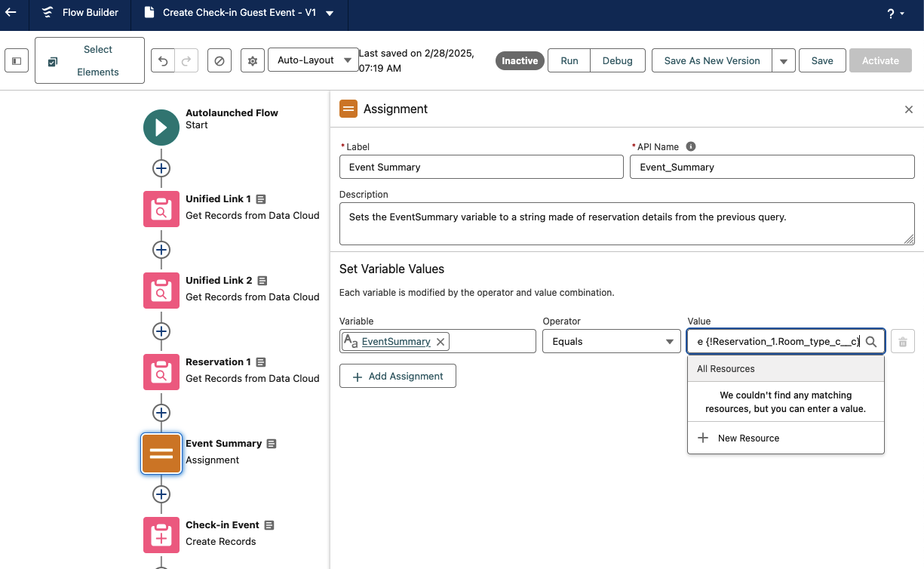Click the Run button
This screenshot has width=924, height=569.
569,60
